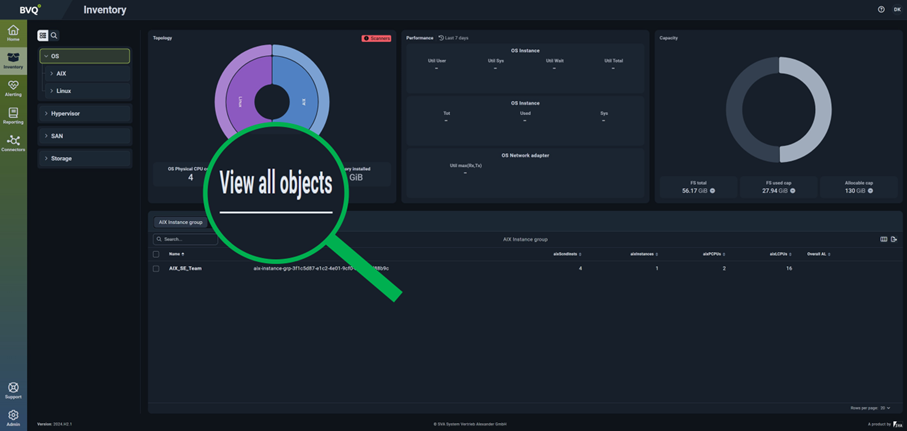Click the purple Linux segment in Topology chart
The height and width of the screenshot is (431, 907).
click(240, 102)
